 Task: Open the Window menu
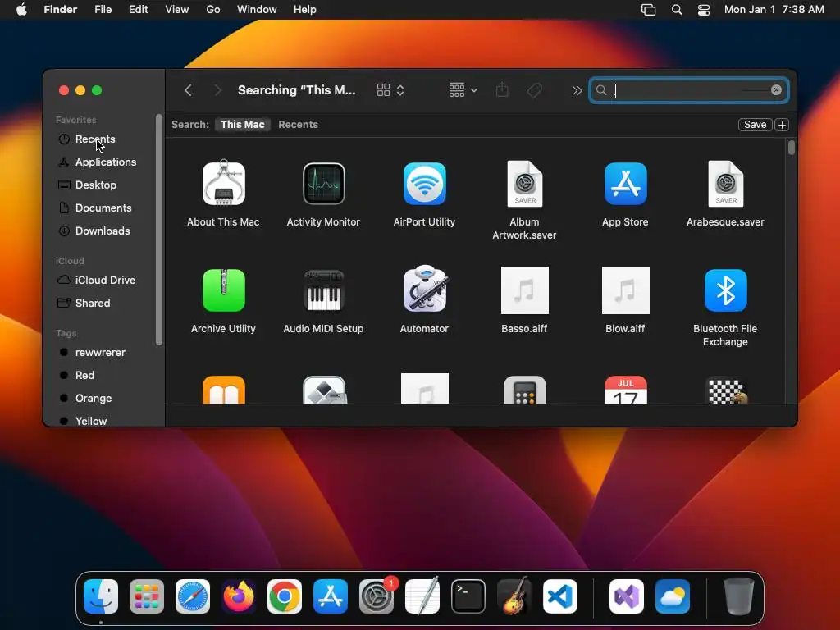(x=257, y=10)
